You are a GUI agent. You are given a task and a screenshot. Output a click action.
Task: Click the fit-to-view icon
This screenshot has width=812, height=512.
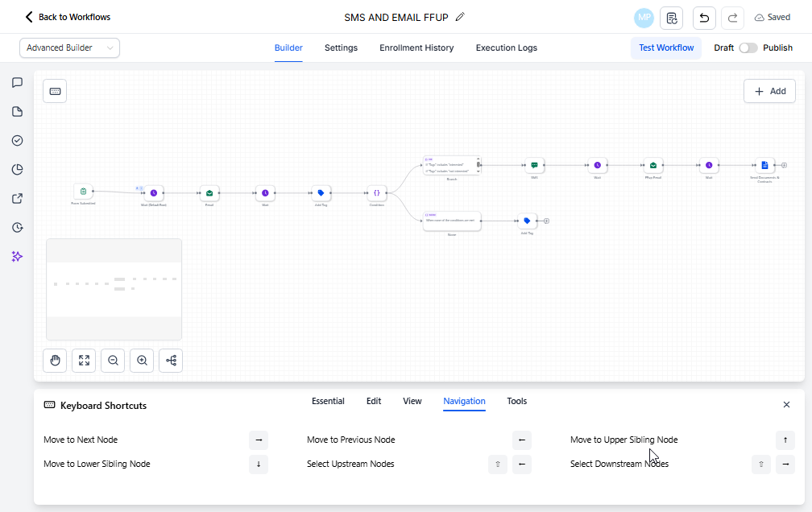(x=83, y=360)
